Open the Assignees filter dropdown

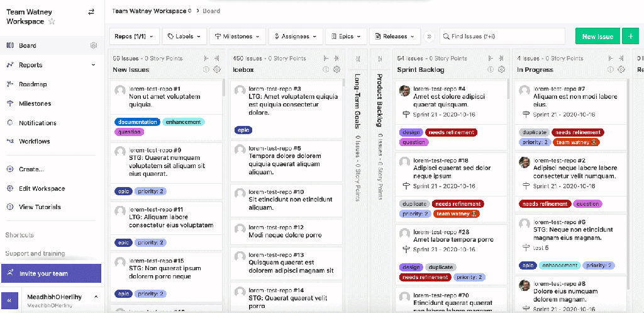[296, 36]
